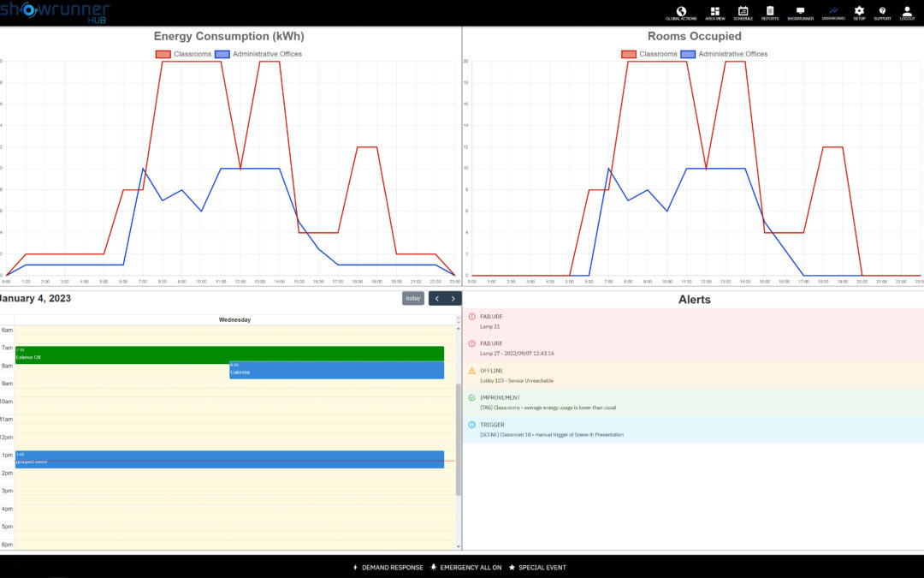Click the Logout user icon
Viewport: 924px width, 578px height.
coord(907,11)
